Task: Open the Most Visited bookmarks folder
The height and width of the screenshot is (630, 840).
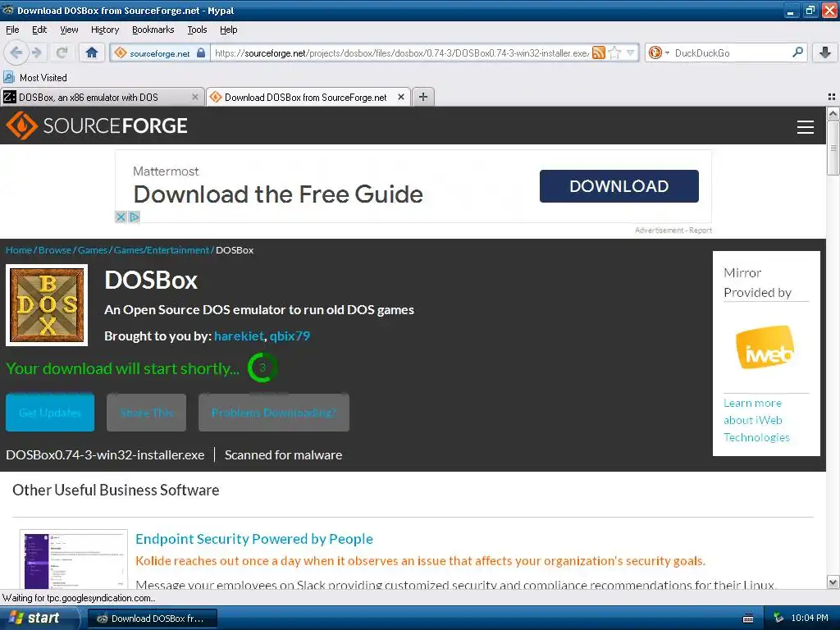Action: 35,78
